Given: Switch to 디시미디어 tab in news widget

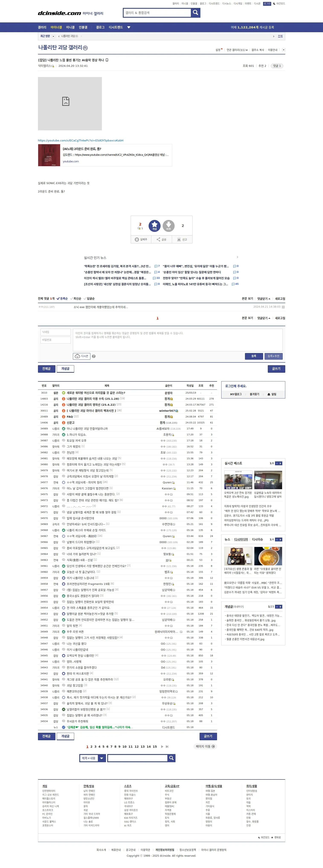Looking at the screenshot, I should click(x=241, y=539).
